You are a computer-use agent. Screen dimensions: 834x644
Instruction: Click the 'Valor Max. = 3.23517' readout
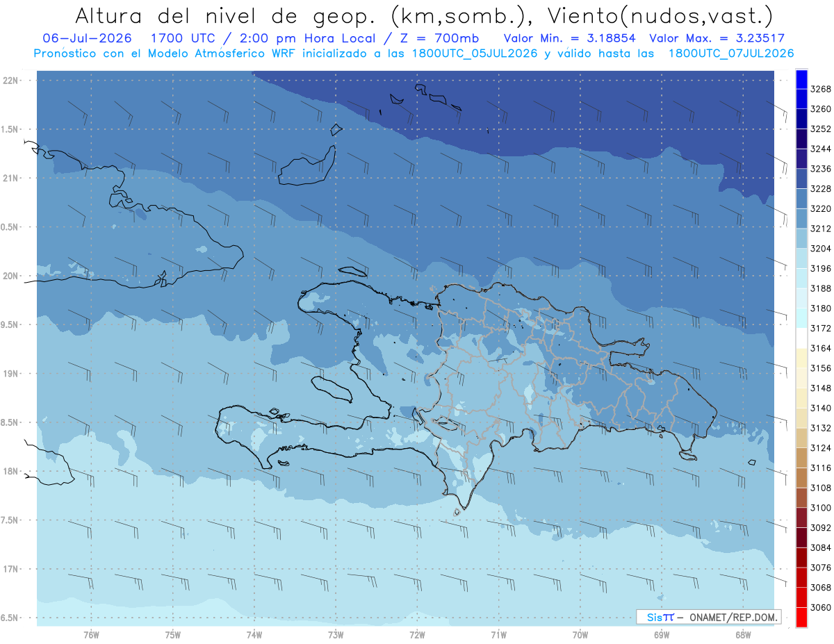click(x=717, y=38)
